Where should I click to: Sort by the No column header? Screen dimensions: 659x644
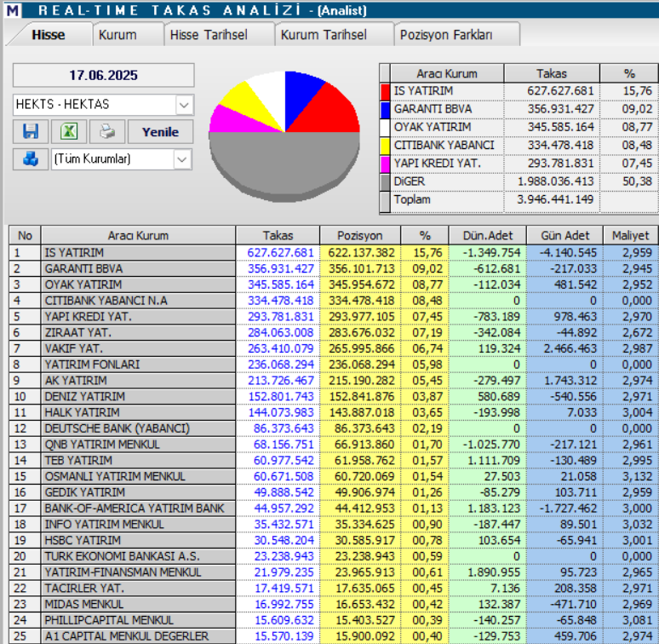(x=25, y=235)
